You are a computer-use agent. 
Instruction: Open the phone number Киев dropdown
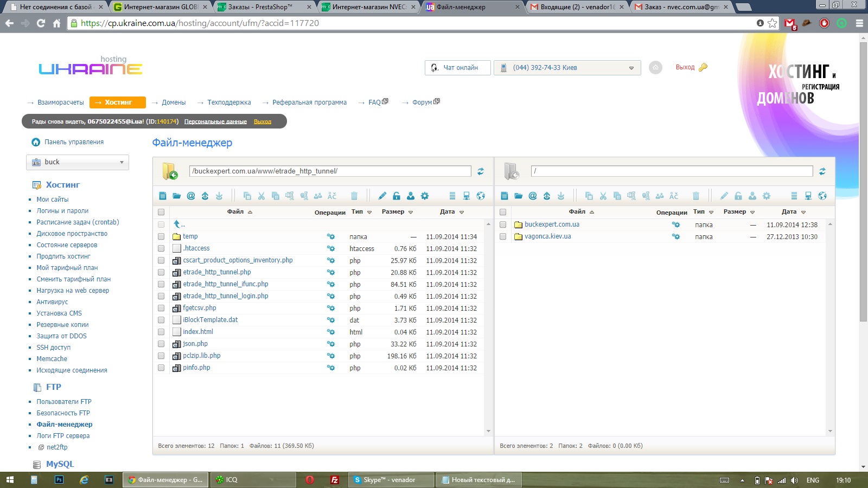coord(567,68)
